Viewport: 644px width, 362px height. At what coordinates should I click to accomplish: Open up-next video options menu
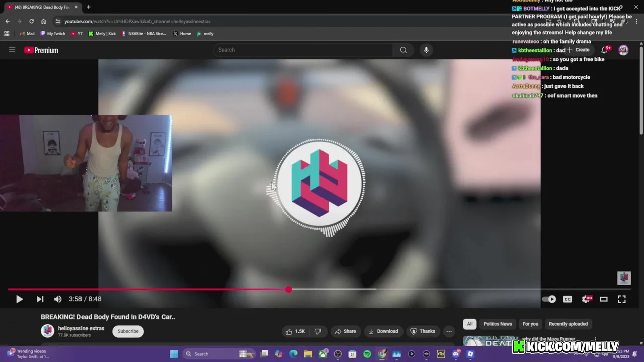[595, 339]
